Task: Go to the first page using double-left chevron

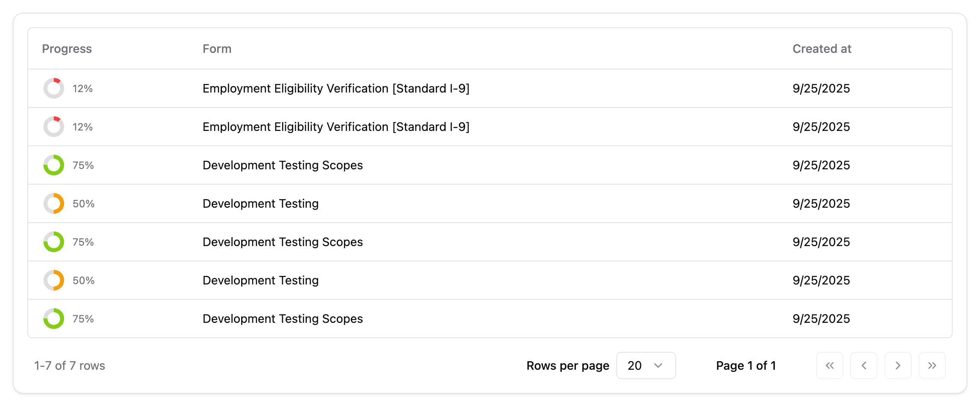Action: [x=829, y=365]
